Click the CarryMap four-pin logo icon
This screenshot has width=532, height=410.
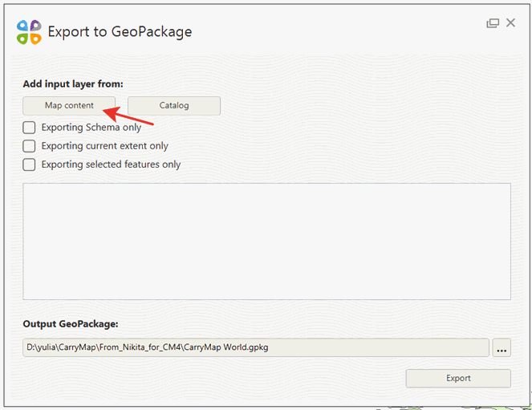click(x=29, y=32)
